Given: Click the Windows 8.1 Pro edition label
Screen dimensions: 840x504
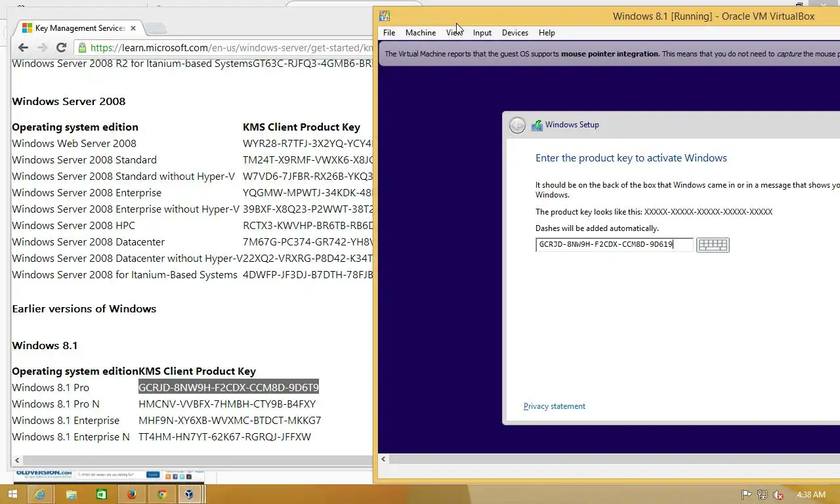Looking at the screenshot, I should pos(51,387).
